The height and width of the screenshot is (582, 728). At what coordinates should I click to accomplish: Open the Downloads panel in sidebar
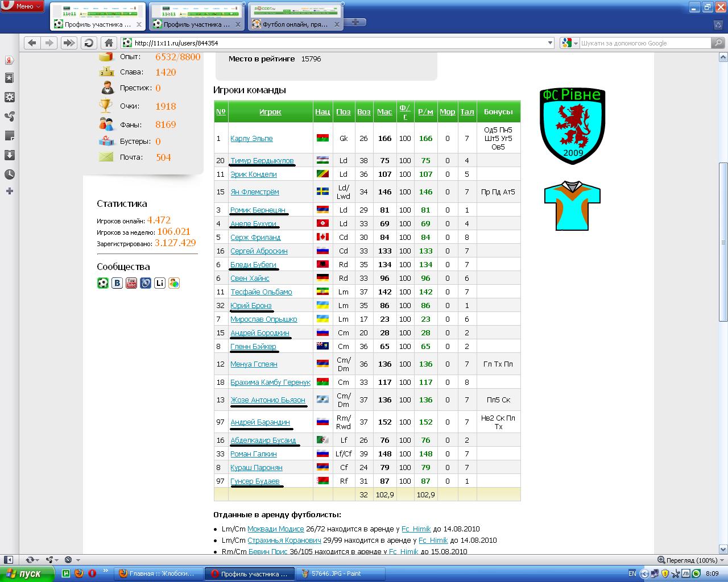click(9, 155)
